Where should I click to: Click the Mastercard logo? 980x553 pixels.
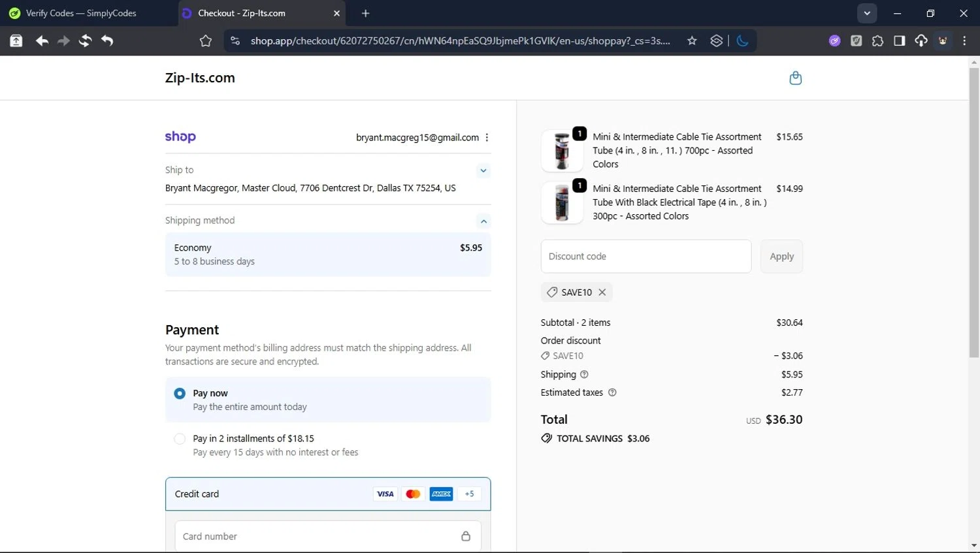pyautogui.click(x=413, y=494)
